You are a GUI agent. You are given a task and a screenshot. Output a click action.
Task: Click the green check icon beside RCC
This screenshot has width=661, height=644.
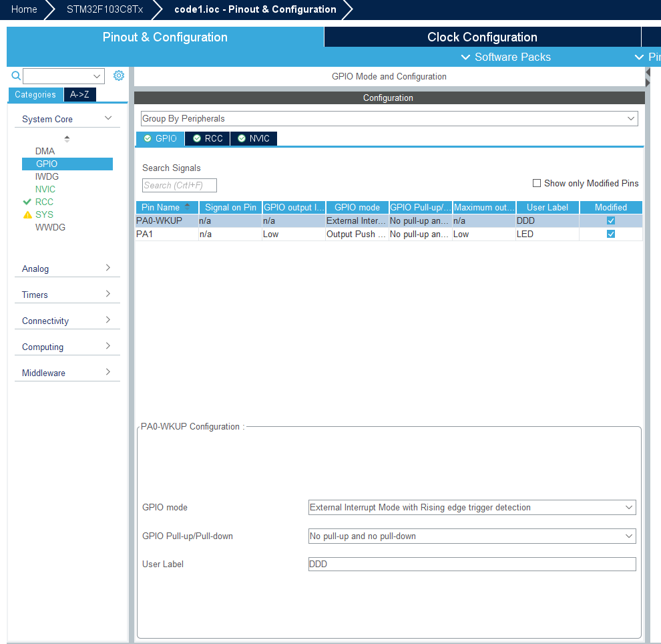click(27, 202)
